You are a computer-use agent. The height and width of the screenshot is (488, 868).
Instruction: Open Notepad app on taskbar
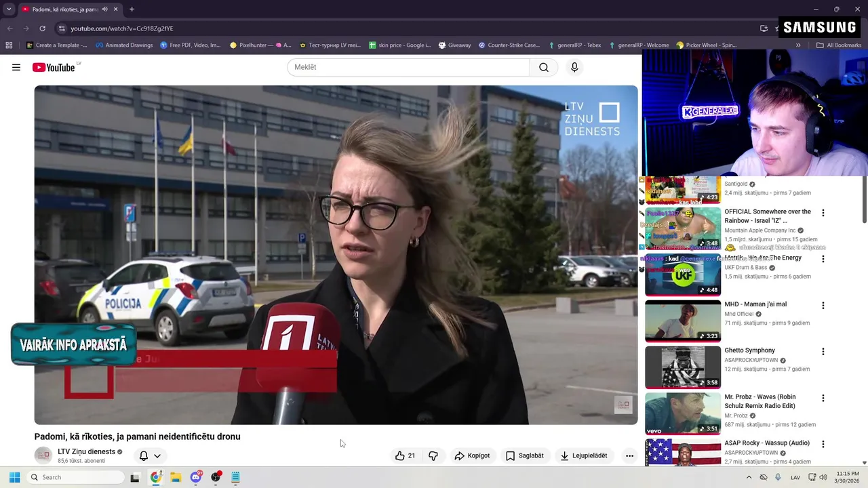click(x=235, y=477)
